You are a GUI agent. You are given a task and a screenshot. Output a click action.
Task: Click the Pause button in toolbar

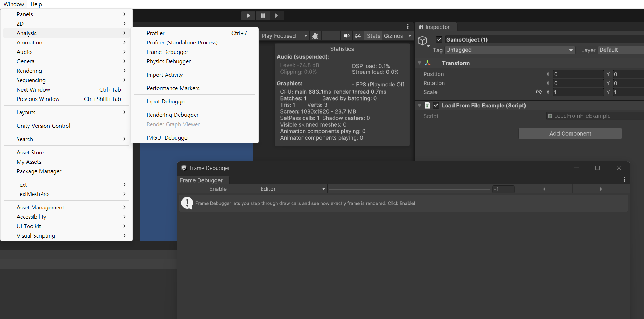coord(263,16)
